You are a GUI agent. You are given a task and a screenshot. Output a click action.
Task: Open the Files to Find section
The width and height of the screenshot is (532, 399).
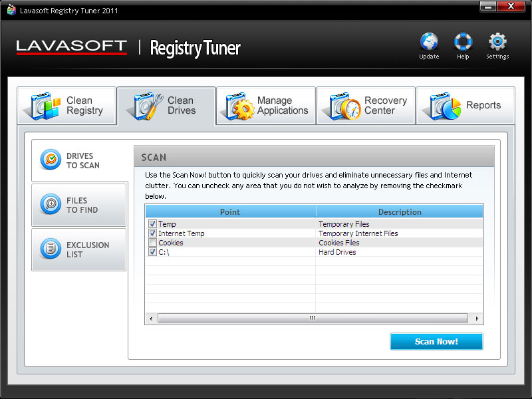pyautogui.click(x=78, y=205)
